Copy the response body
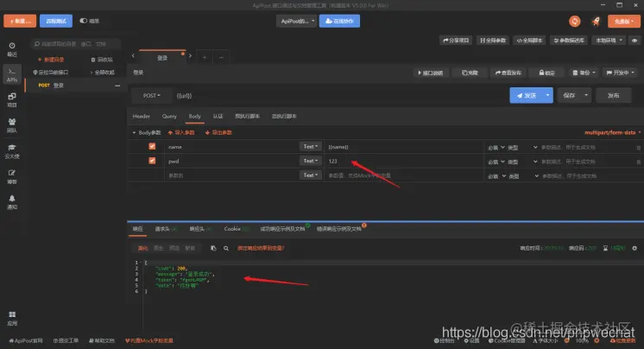 click(213, 248)
